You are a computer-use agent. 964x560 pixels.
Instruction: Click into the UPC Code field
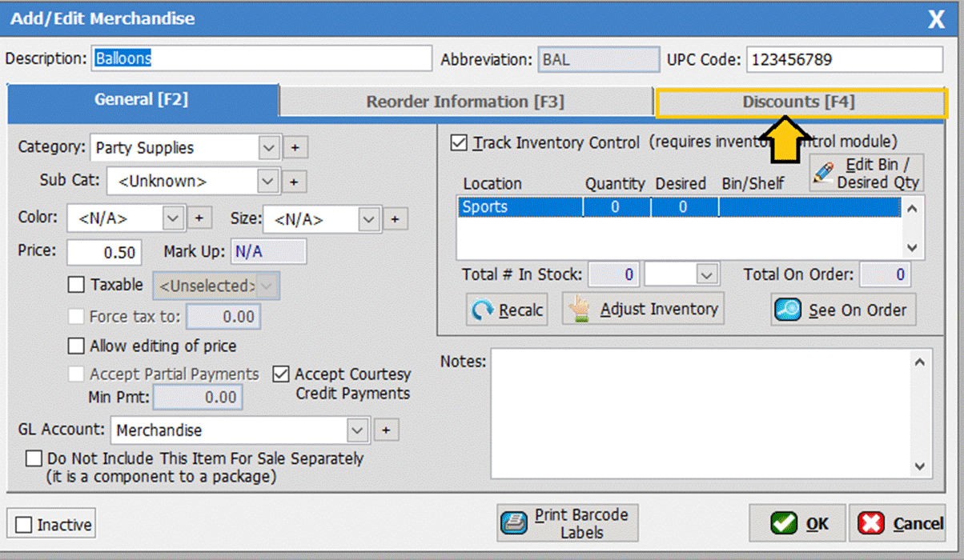click(844, 59)
